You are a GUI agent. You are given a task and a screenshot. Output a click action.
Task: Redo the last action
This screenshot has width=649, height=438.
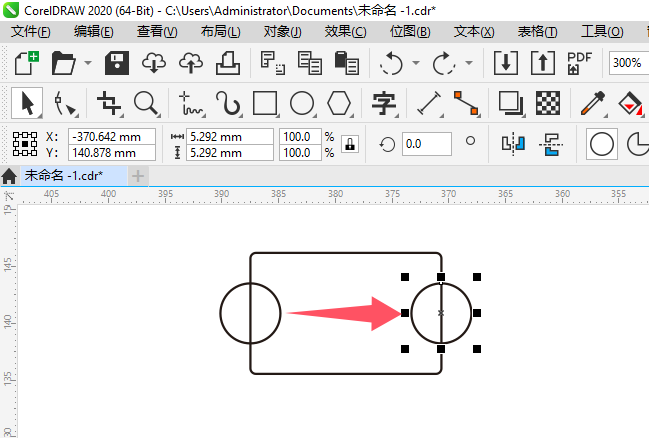tap(444, 63)
